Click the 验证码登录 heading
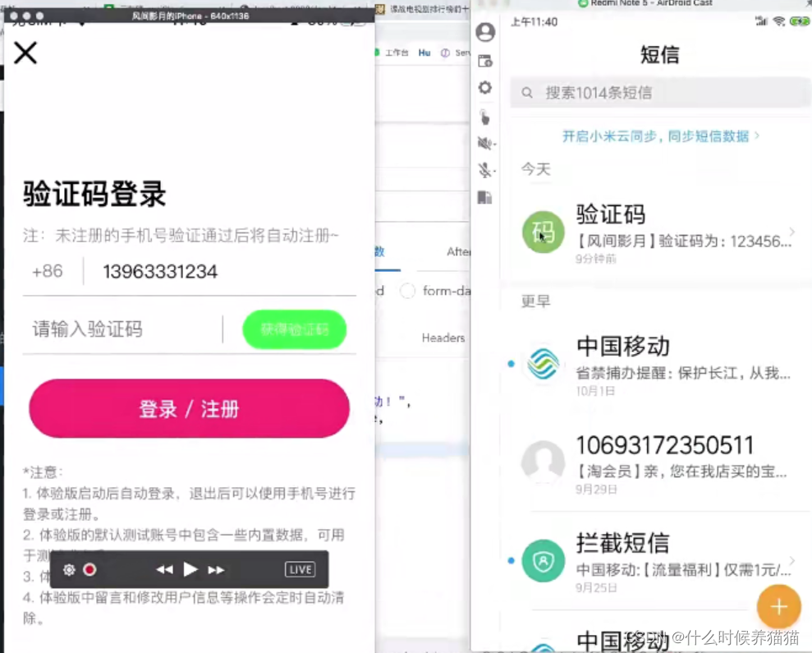The image size is (812, 653). click(x=94, y=195)
